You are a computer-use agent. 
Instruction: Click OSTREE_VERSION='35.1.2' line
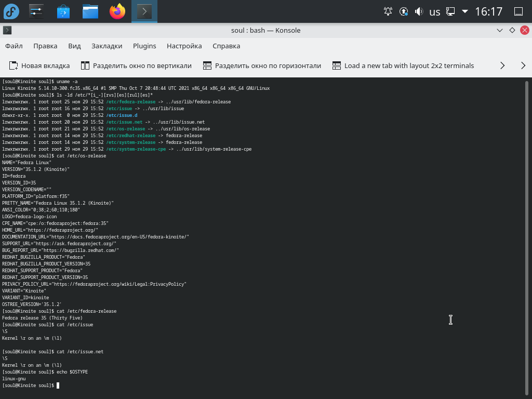click(x=32, y=304)
